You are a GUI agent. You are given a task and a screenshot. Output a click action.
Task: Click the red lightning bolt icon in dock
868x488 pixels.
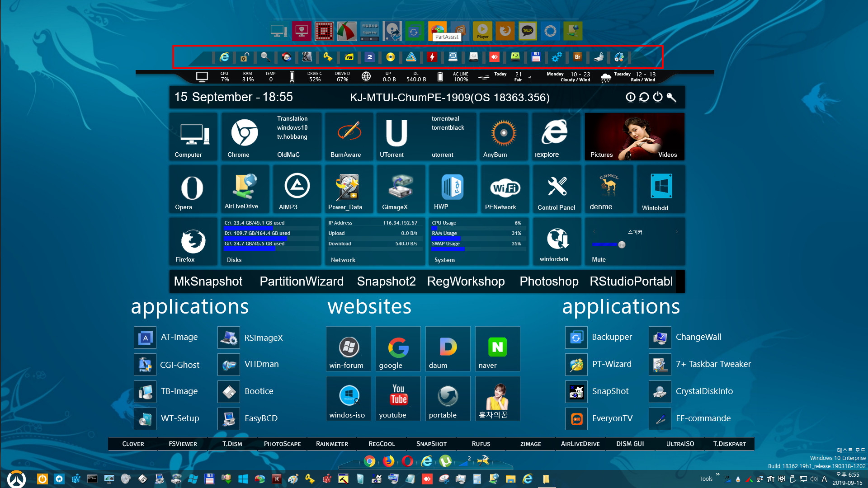(x=432, y=57)
